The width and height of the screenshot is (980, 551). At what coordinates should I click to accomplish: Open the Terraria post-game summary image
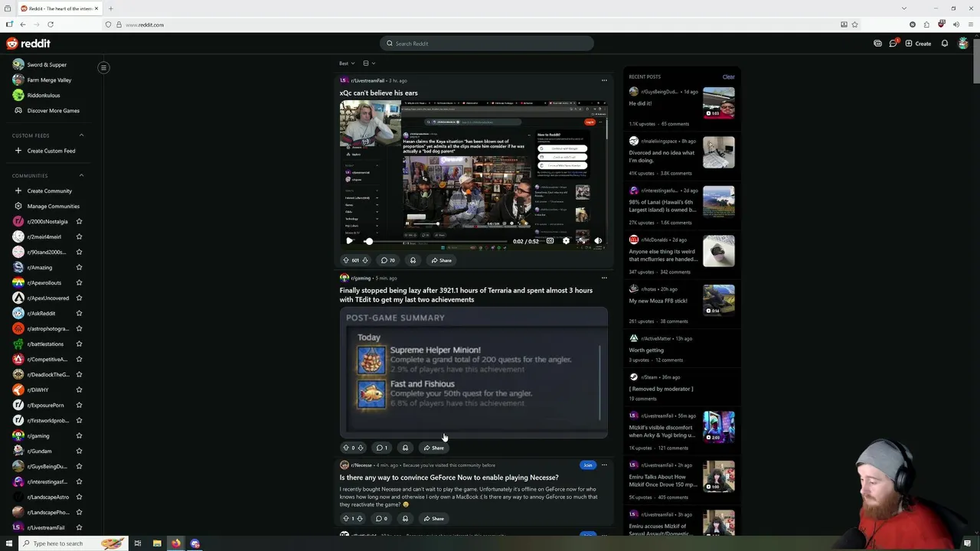click(474, 373)
